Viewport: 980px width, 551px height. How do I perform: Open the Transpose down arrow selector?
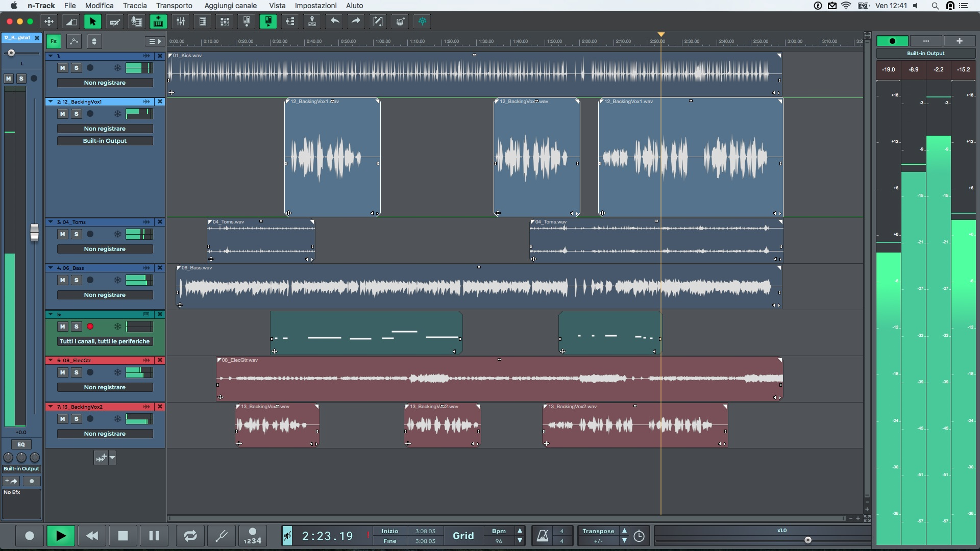pos(625,541)
